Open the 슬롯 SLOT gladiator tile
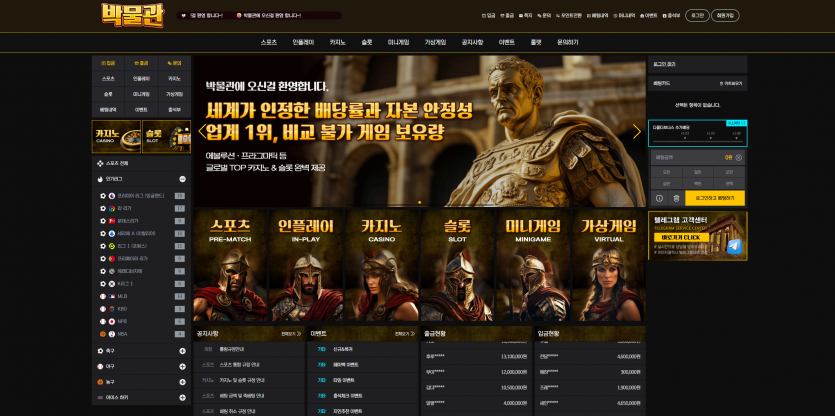The height and width of the screenshot is (416, 835). [457, 265]
